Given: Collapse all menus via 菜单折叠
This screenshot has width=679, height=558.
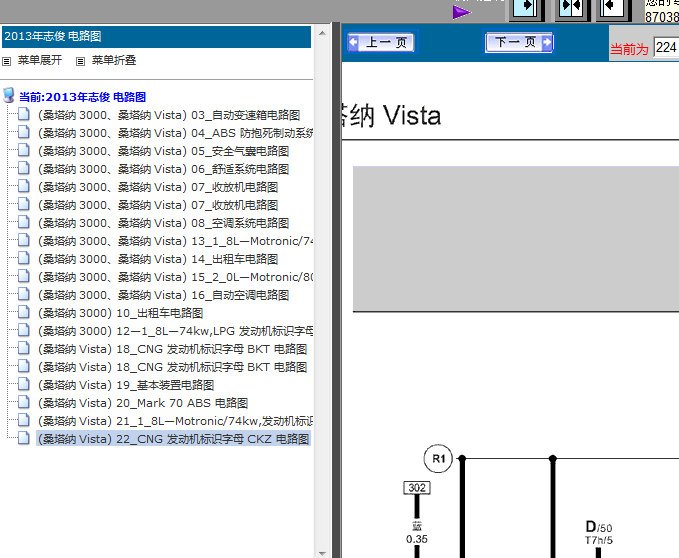Looking at the screenshot, I should (114, 60).
